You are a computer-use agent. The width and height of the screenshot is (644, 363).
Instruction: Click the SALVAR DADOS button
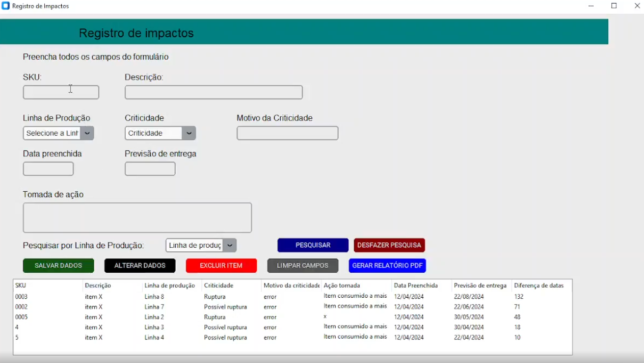tap(58, 266)
